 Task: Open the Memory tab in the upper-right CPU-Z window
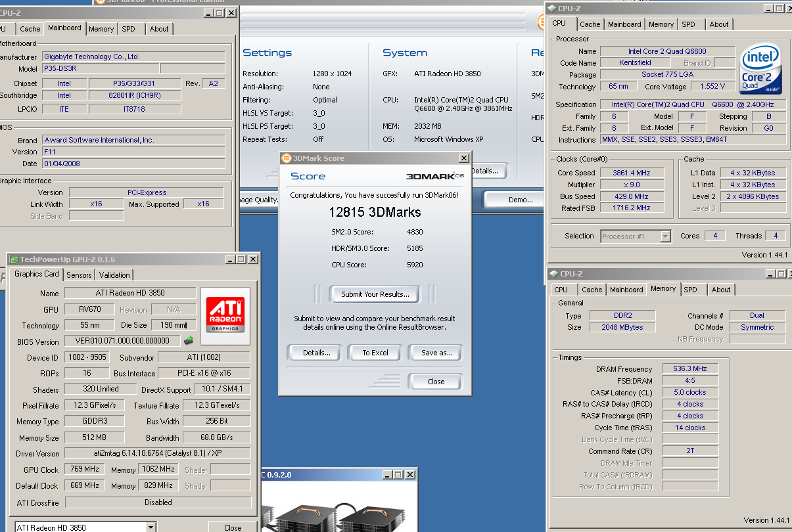click(661, 24)
